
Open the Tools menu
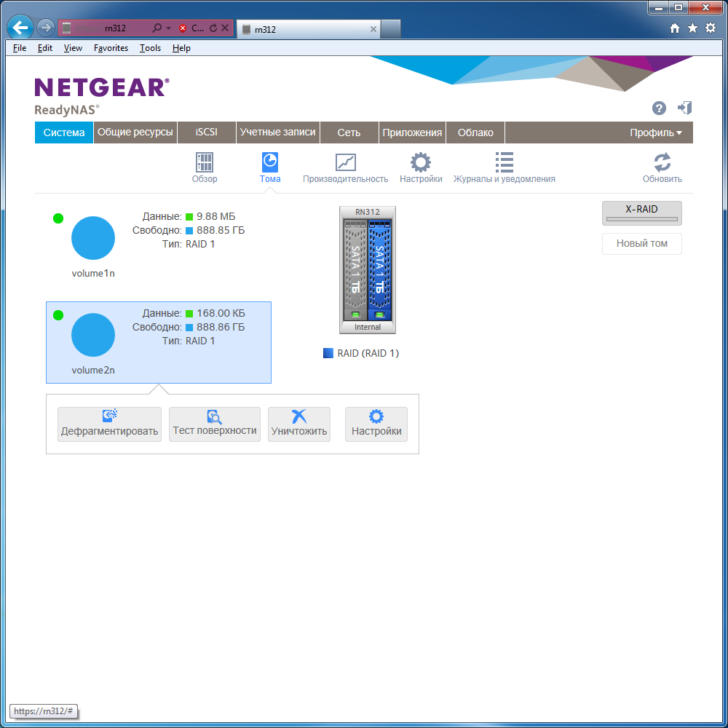click(x=151, y=48)
